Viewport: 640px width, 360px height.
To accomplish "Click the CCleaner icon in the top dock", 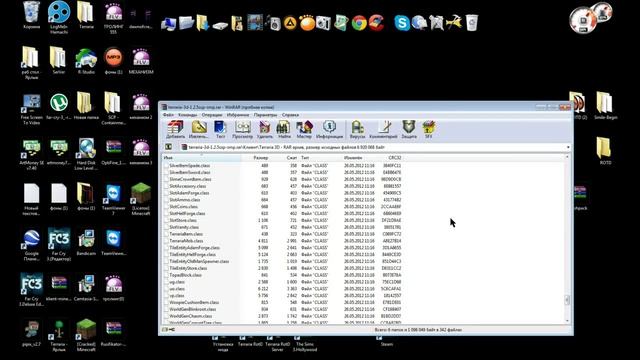I will click(x=376, y=23).
